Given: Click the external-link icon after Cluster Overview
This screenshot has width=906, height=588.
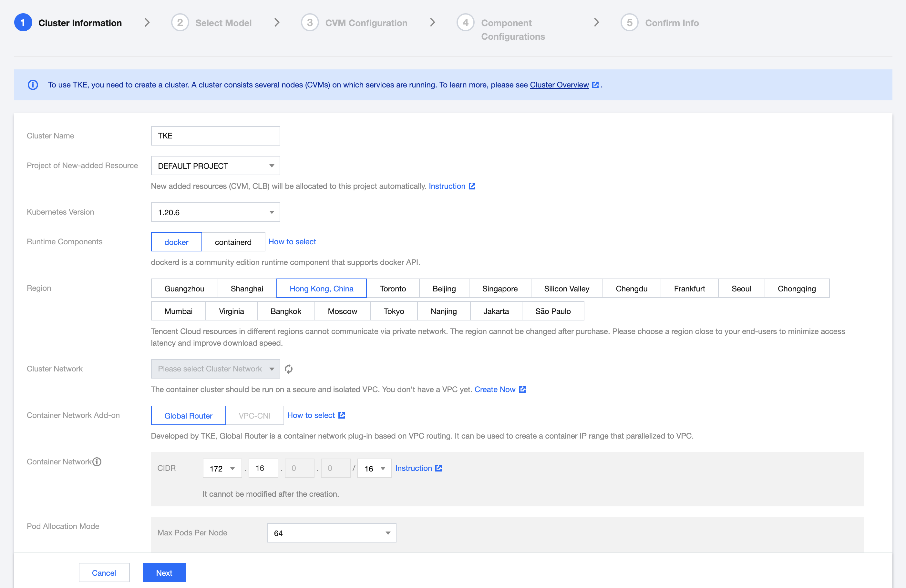Looking at the screenshot, I should (x=595, y=85).
